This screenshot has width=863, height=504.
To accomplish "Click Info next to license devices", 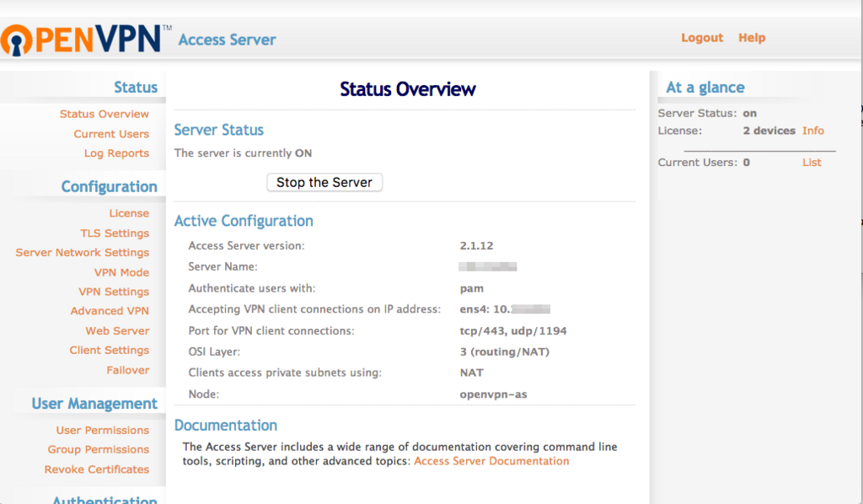I will tap(813, 131).
